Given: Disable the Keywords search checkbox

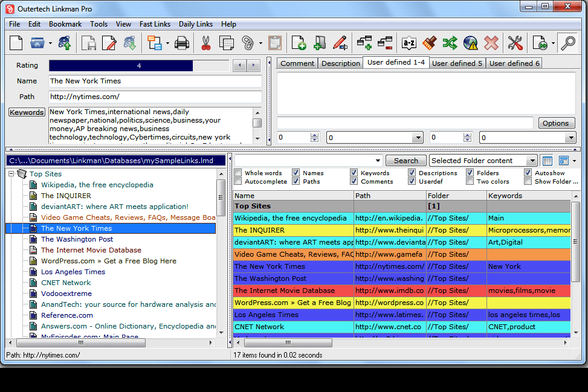Looking at the screenshot, I should click(x=353, y=173).
